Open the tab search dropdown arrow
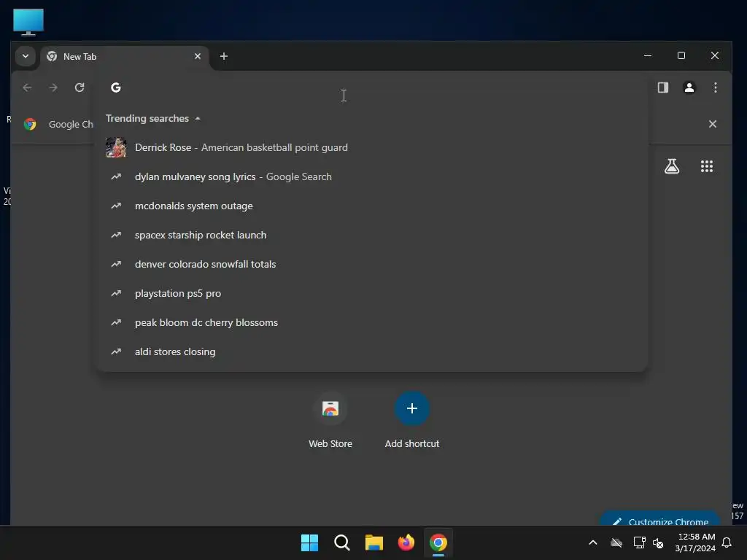This screenshot has height=560, width=747. [x=26, y=56]
